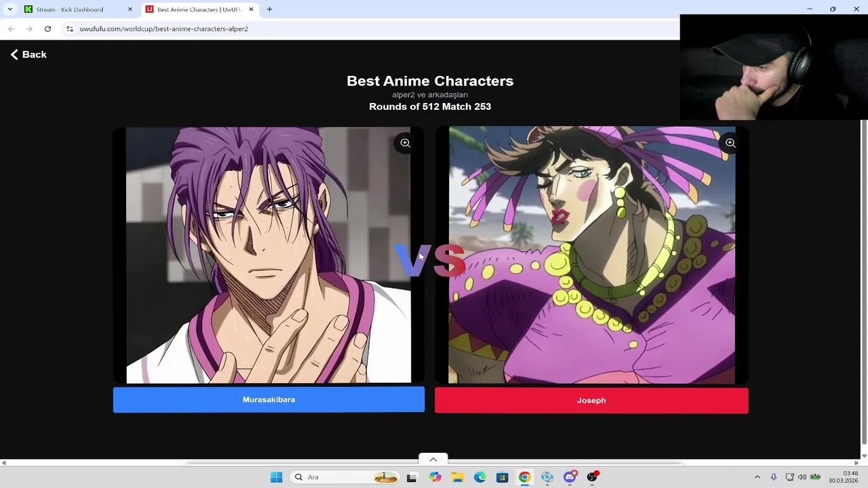Show hidden system tray icons
This screenshot has width=868, height=488.
(x=757, y=477)
